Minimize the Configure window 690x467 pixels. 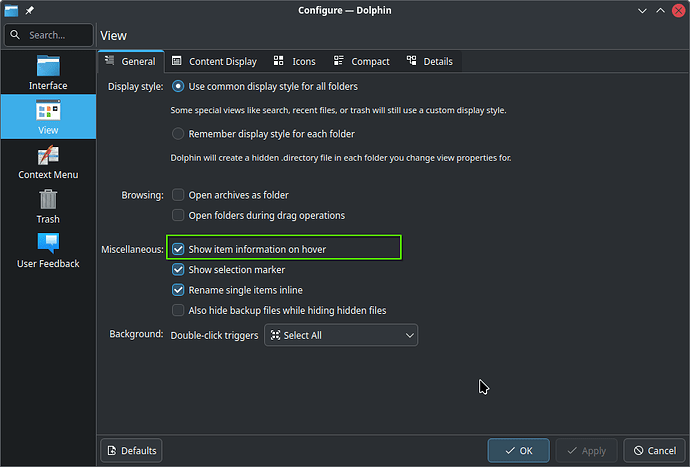coord(642,10)
